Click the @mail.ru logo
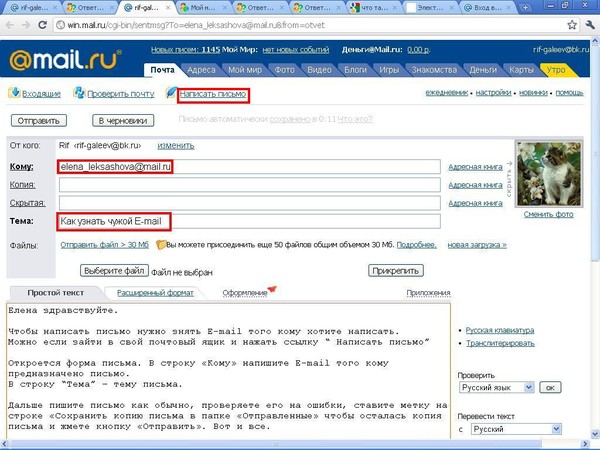Image resolution: width=600 pixels, height=450 pixels. click(x=65, y=59)
